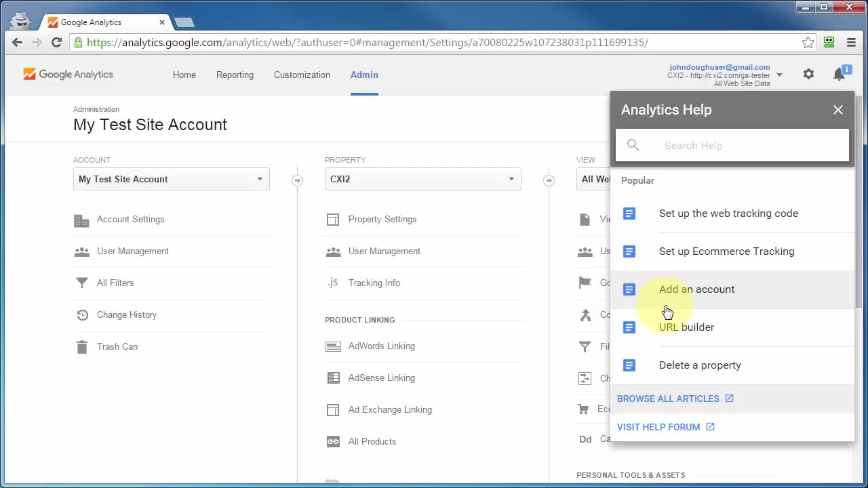Image resolution: width=868 pixels, height=488 pixels.
Task: Open account User Management
Action: pyautogui.click(x=133, y=251)
